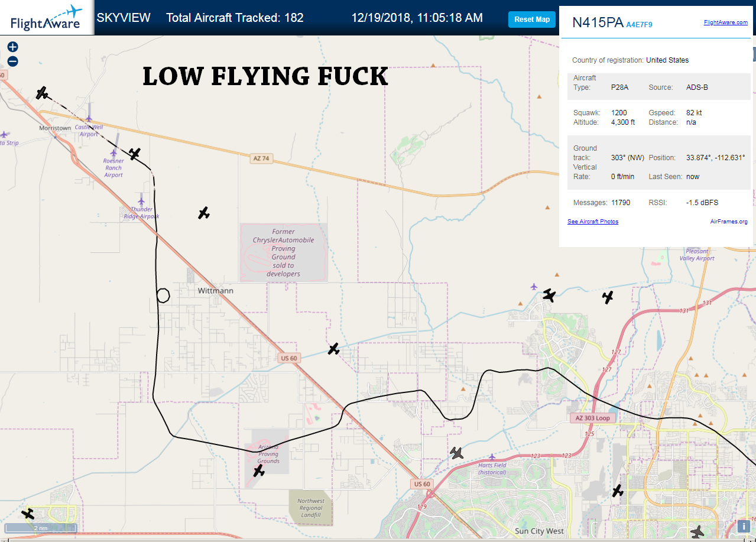The image size is (756, 542).
Task: Select gray aircraft at bottom-right corner
Action: pos(698,532)
